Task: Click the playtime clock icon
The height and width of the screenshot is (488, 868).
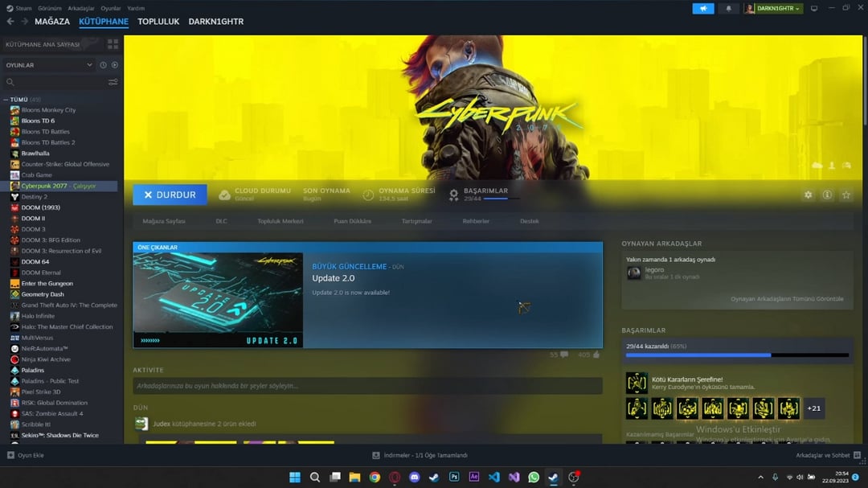Action: point(368,195)
